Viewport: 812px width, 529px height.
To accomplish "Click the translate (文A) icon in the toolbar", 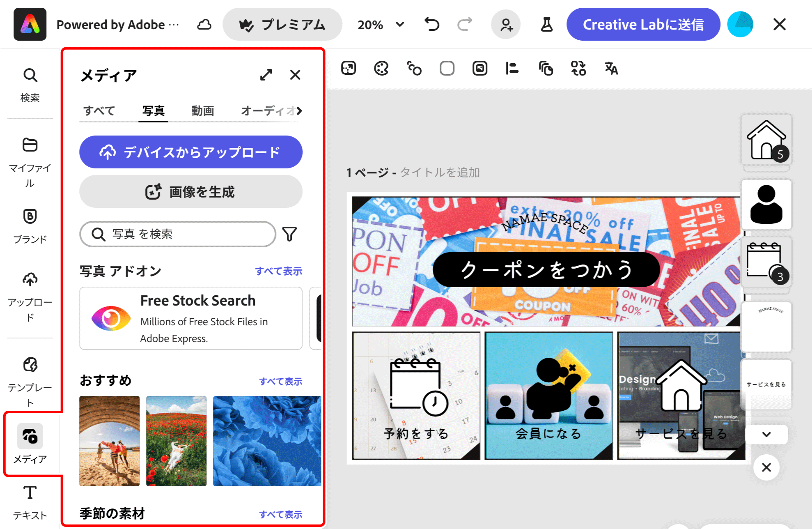I will (610, 69).
